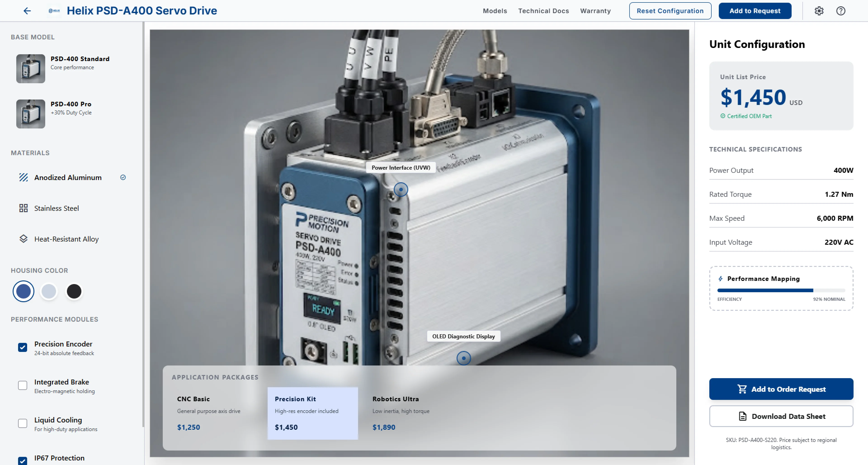This screenshot has width=868, height=465.
Task: Open the Models menu item
Action: click(495, 11)
